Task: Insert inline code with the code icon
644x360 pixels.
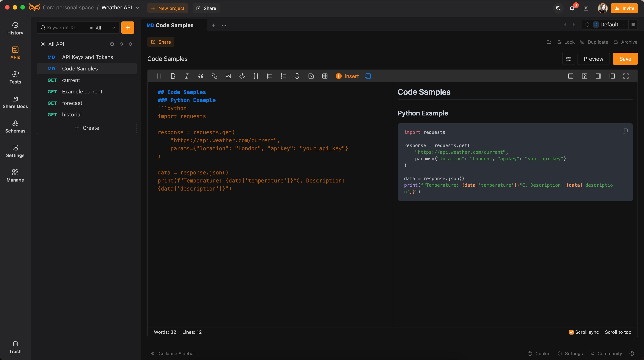Action: (x=242, y=76)
